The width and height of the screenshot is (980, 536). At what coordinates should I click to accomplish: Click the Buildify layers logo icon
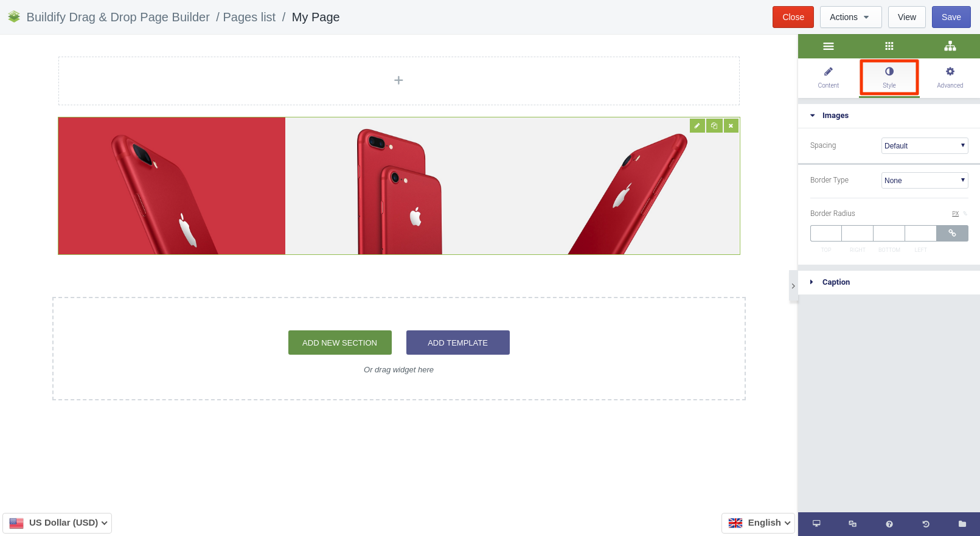click(x=14, y=17)
